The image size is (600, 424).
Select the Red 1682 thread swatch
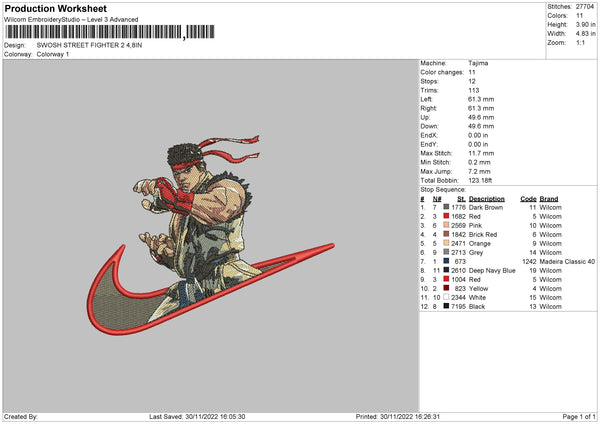pyautogui.click(x=446, y=216)
